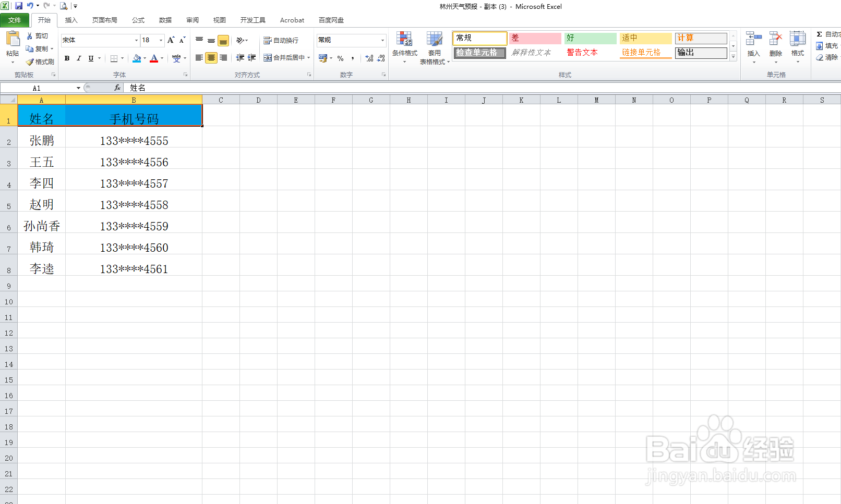The width and height of the screenshot is (841, 504).
Task: Switch to the 开发工具 tab
Action: pyautogui.click(x=253, y=20)
